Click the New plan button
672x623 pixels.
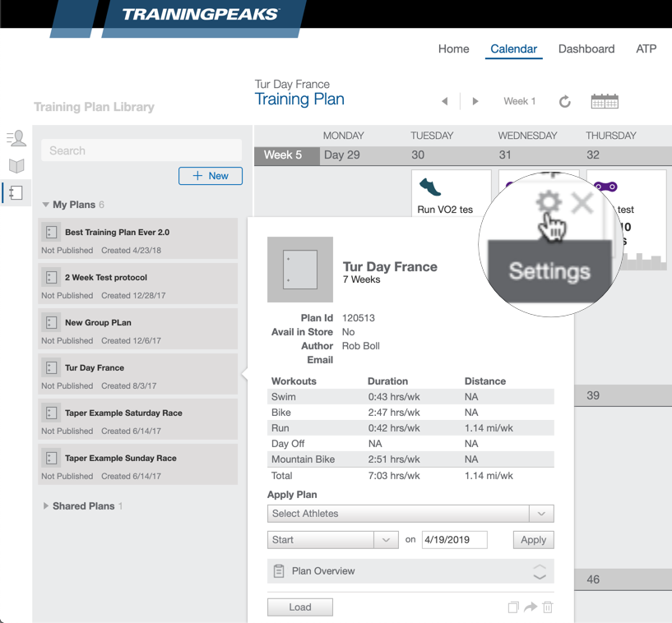(x=211, y=176)
